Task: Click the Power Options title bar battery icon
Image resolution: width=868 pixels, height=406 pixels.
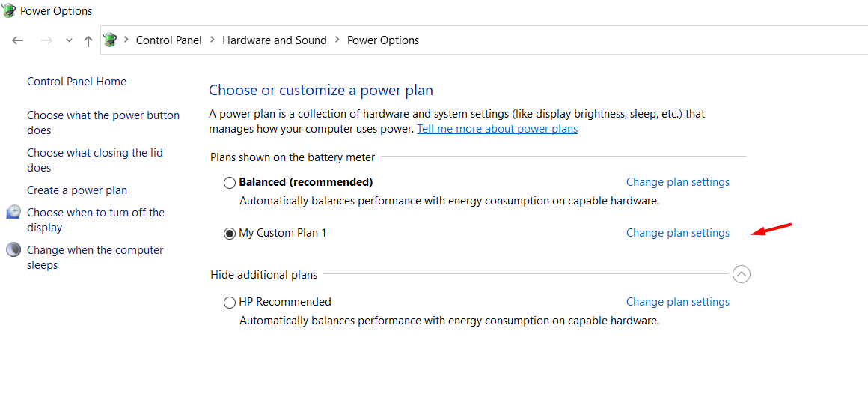Action: (8, 10)
